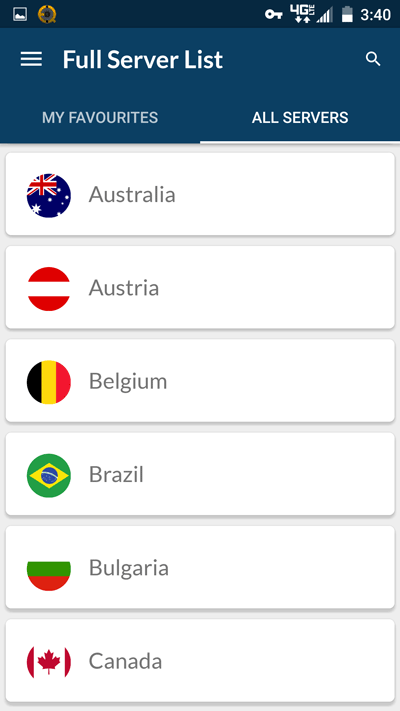
Task: Choose the Canada server label
Action: (x=125, y=661)
